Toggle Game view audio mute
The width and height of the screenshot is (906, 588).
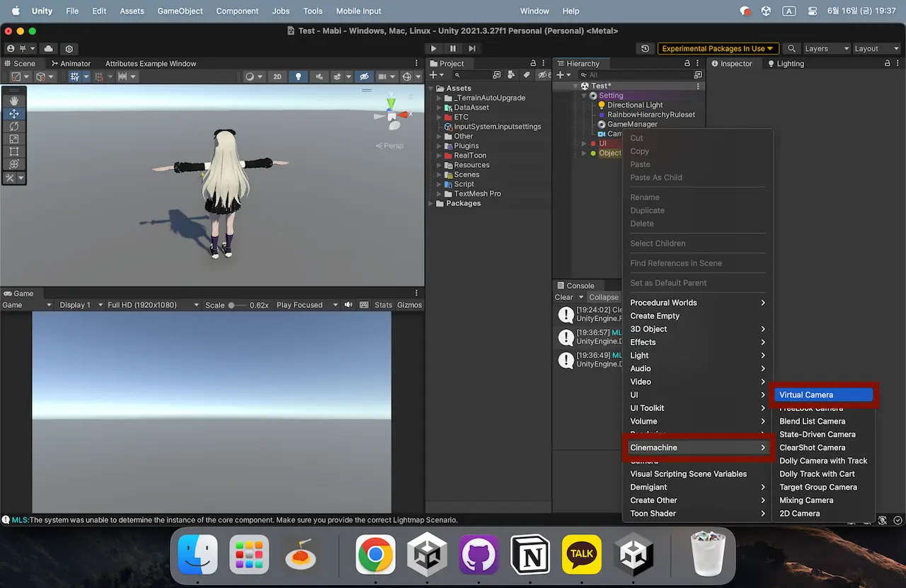[348, 305]
